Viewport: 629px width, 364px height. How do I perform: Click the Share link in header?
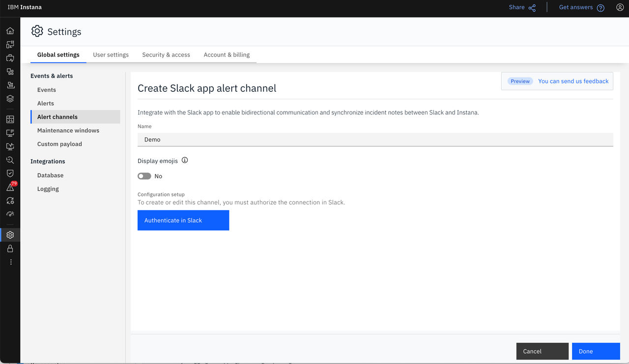[x=516, y=7]
